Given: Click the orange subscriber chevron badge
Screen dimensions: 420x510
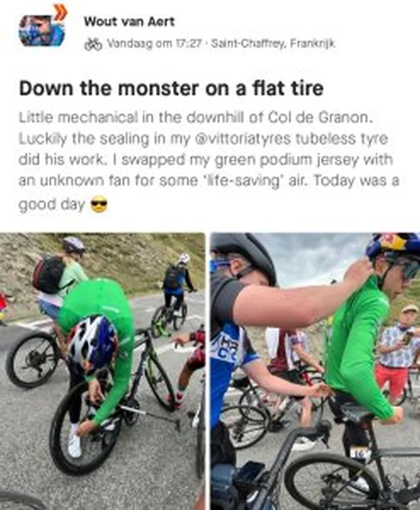Looking at the screenshot, I should 61,13.
